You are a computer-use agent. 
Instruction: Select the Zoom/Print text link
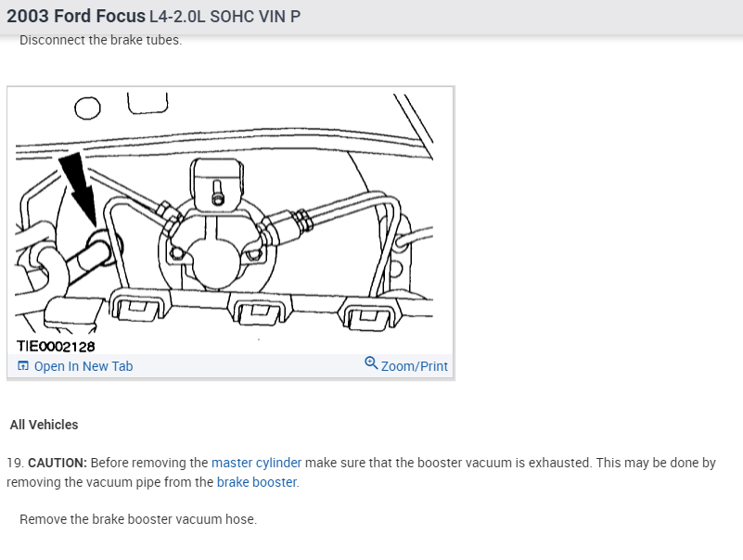click(415, 366)
